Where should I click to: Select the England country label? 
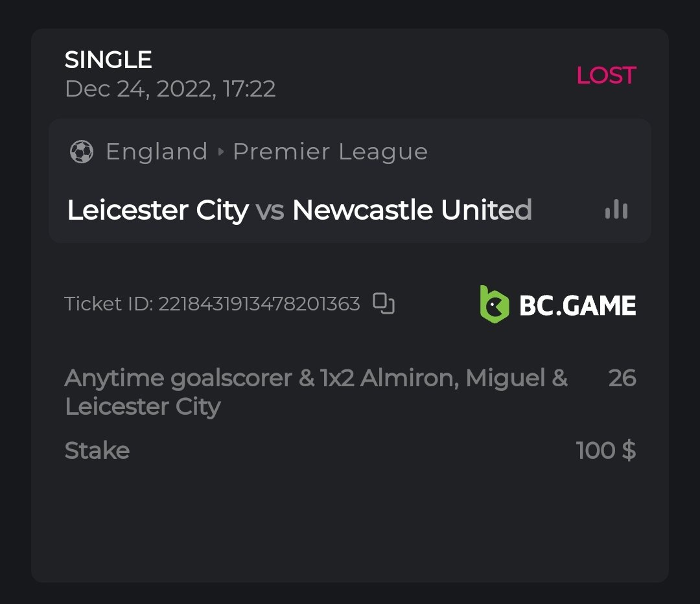tap(156, 152)
